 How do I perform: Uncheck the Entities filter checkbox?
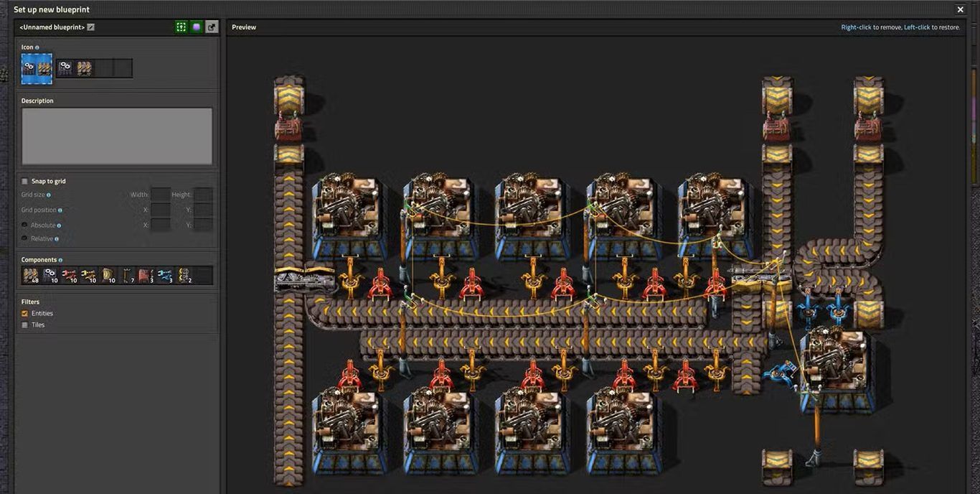click(x=25, y=314)
